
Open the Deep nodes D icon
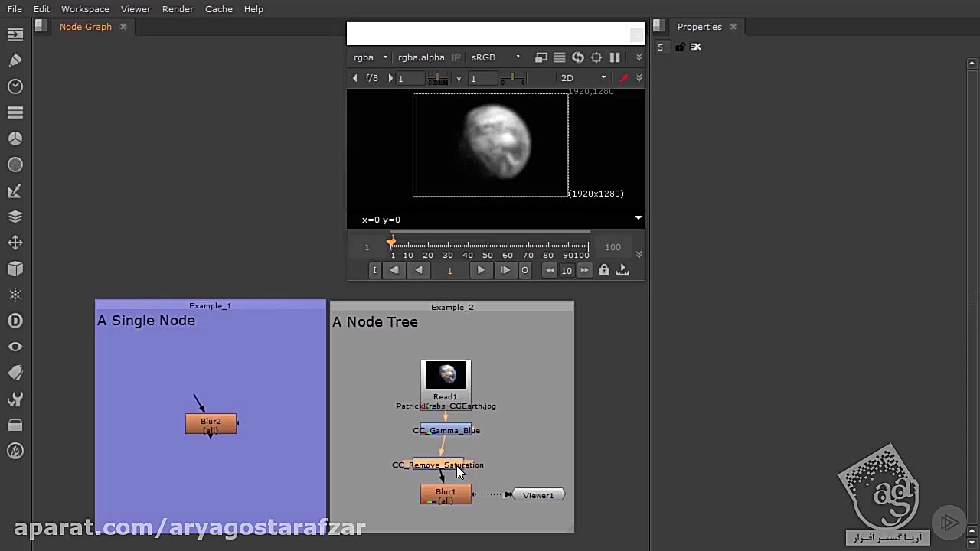(15, 321)
